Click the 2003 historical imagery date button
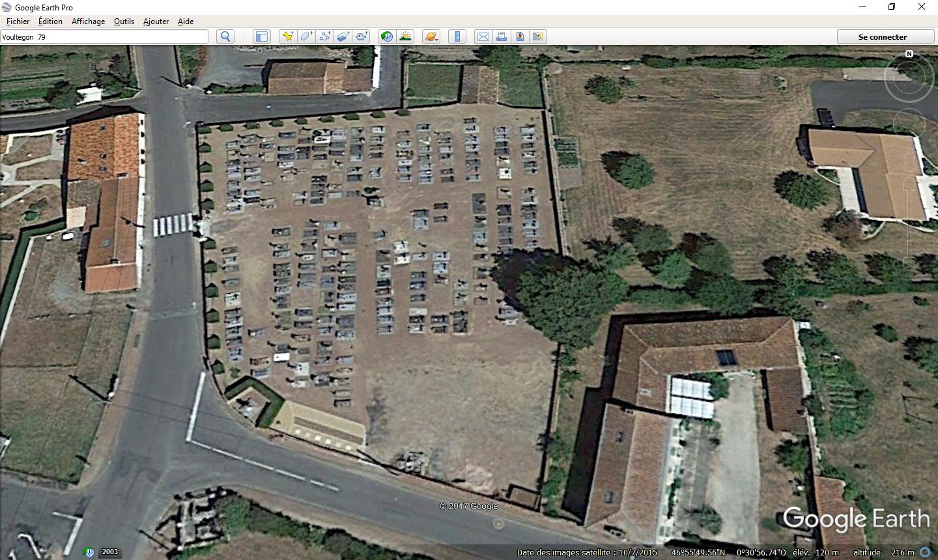Image resolution: width=938 pixels, height=560 pixels. pyautogui.click(x=110, y=552)
